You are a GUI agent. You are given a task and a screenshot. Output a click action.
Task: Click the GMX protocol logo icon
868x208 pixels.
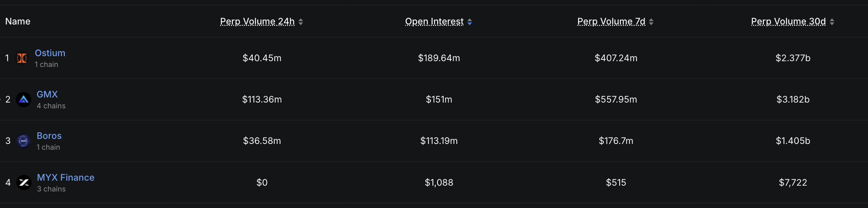pyautogui.click(x=23, y=100)
